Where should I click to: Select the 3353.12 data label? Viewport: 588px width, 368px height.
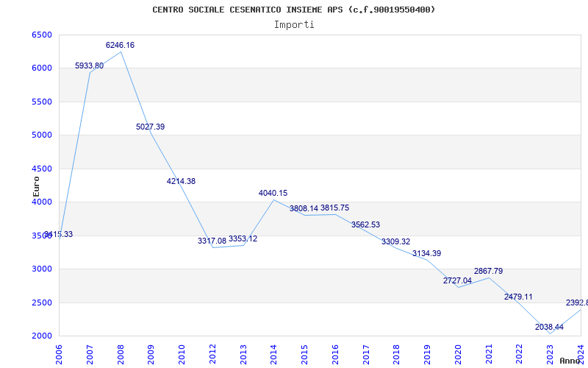click(x=243, y=238)
